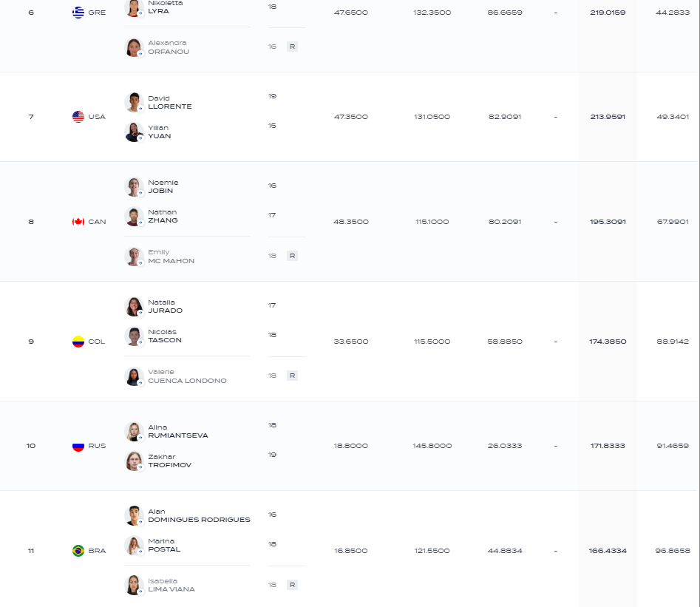View Alan Domingues Rodrigues profile
This screenshot has height=607, width=700.
pos(199,515)
